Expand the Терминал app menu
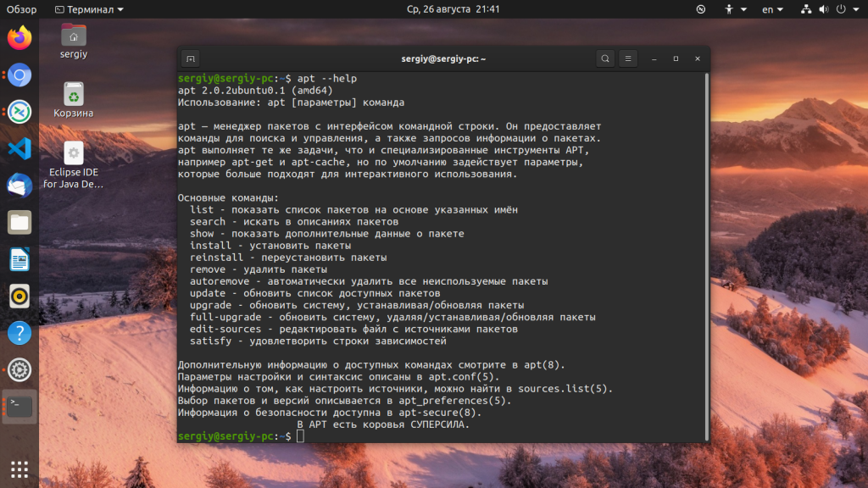Image resolution: width=868 pixels, height=488 pixels. tap(88, 9)
